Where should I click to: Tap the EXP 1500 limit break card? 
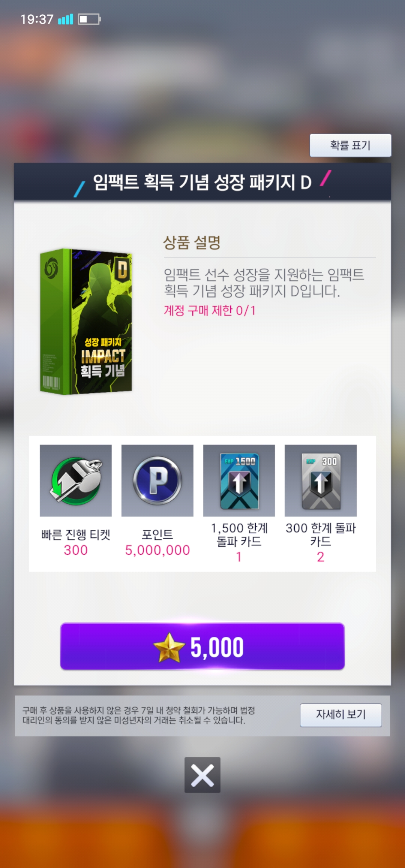239,480
